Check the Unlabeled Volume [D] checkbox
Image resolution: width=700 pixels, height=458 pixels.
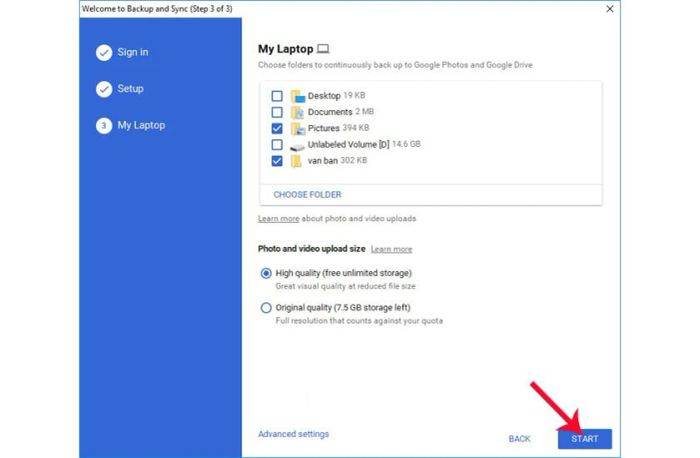[277, 145]
